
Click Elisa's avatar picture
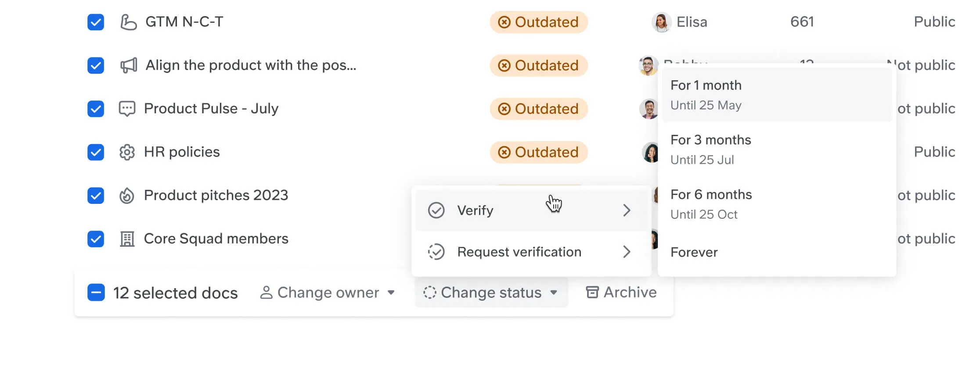661,22
